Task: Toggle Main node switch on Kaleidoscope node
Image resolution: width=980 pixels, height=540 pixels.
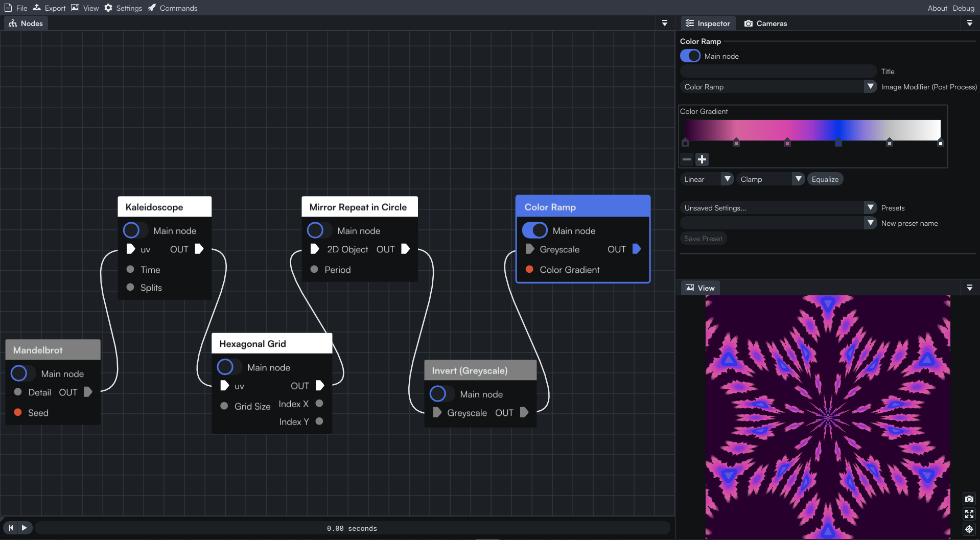Action: (136, 230)
